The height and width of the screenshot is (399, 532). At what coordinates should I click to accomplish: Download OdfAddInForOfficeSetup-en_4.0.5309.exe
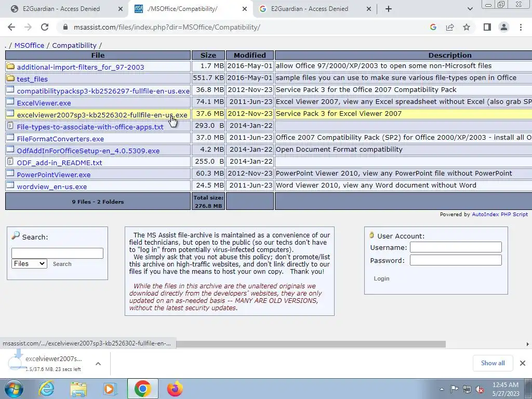(88, 151)
